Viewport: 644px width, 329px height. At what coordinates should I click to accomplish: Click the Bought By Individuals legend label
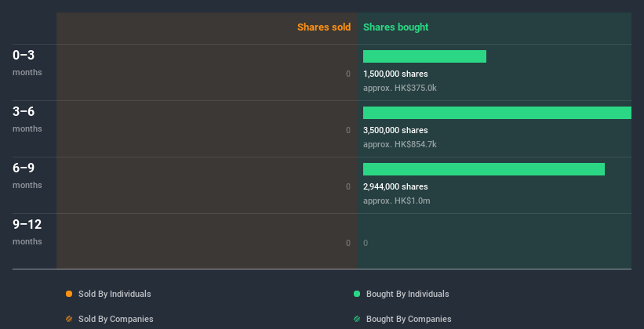coord(407,294)
